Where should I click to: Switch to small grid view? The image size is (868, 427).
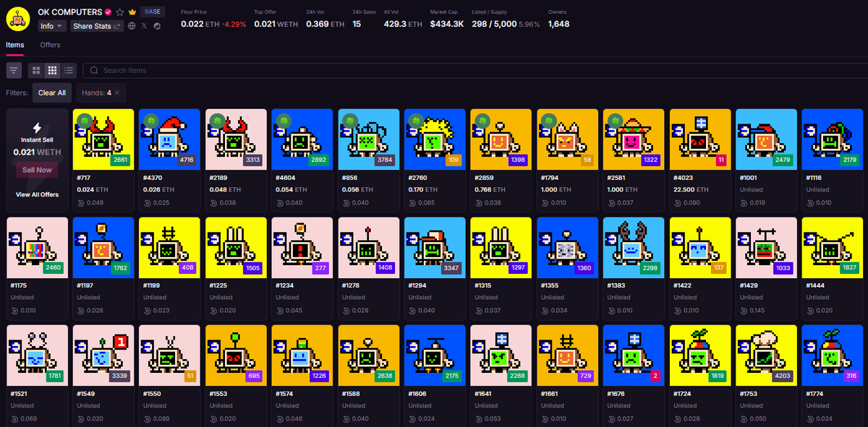pos(52,70)
